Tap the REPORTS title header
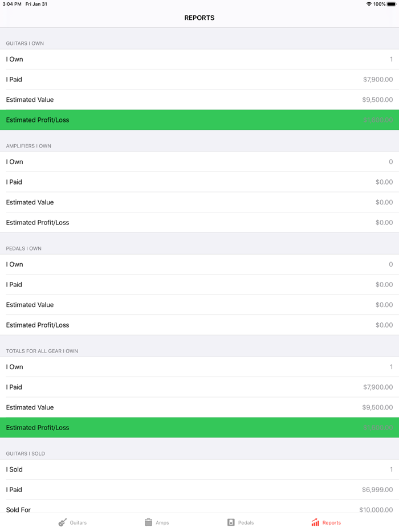This screenshot has width=399, height=532. [199, 18]
